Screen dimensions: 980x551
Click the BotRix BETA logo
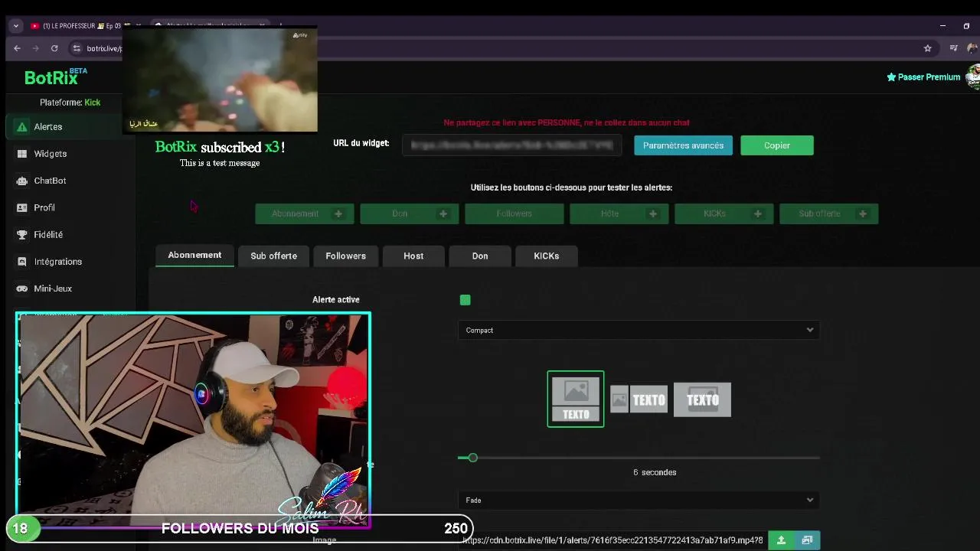[55, 77]
